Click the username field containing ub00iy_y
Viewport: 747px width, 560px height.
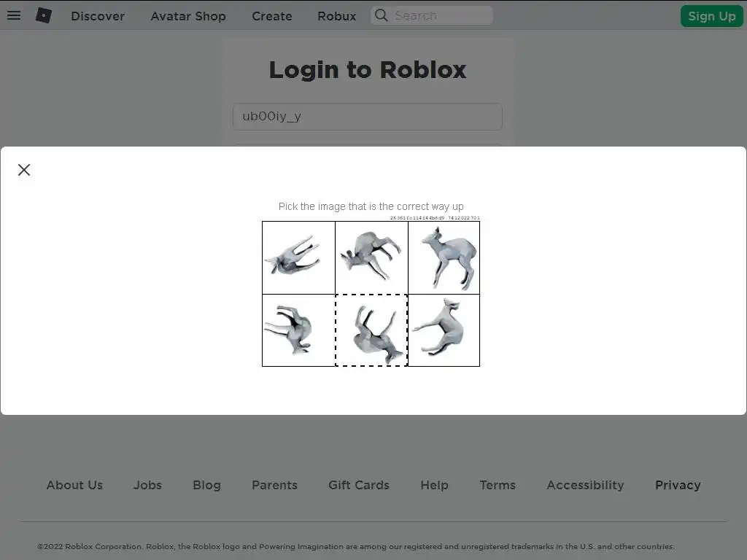tap(368, 117)
